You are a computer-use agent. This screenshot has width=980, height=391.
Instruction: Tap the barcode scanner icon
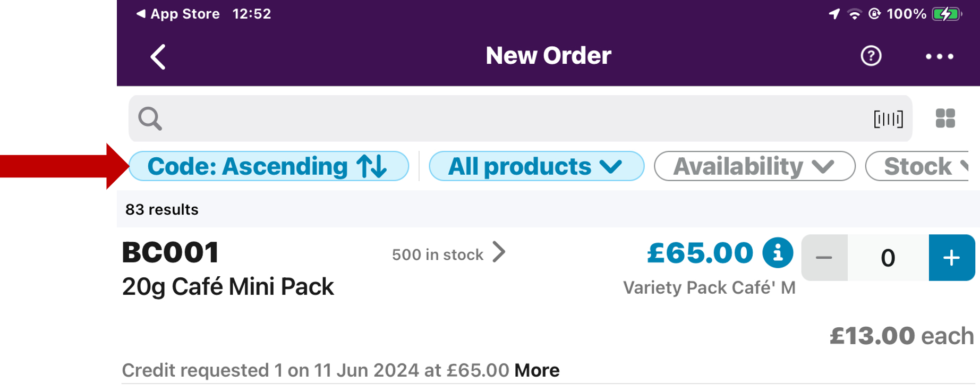coord(888,119)
